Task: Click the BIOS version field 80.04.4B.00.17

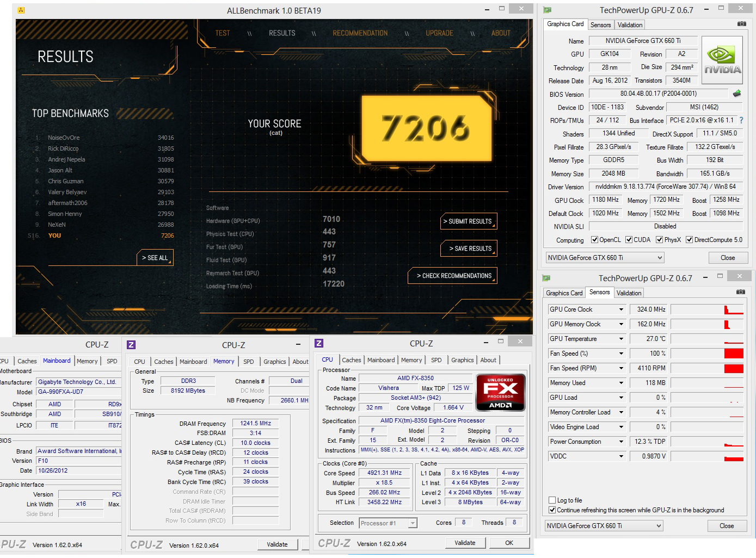Action: (658, 94)
